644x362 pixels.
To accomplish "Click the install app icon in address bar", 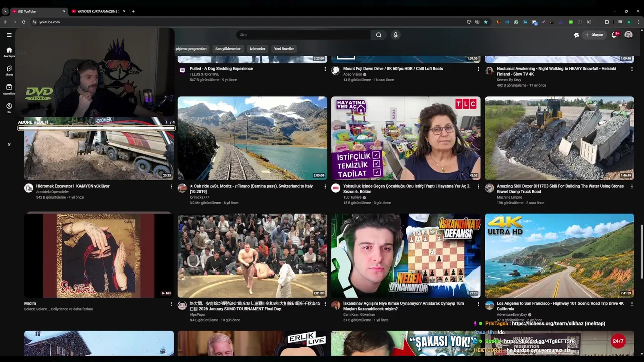I will click(x=469, y=22).
